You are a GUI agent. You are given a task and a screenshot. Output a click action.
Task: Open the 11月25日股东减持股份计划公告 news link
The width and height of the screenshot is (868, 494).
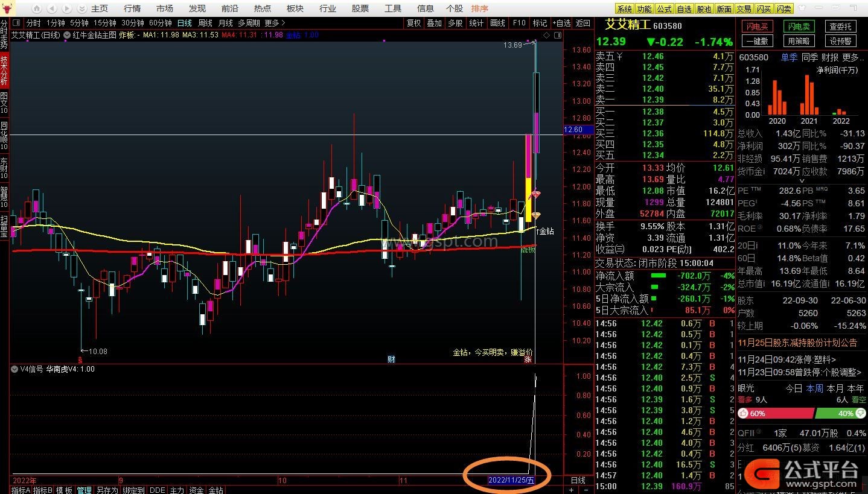tap(797, 343)
